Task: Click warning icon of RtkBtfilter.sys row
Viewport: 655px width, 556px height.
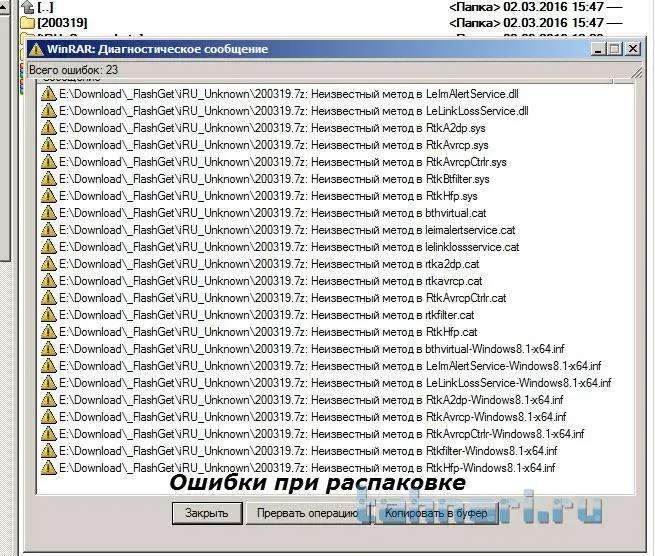Action: coord(48,179)
